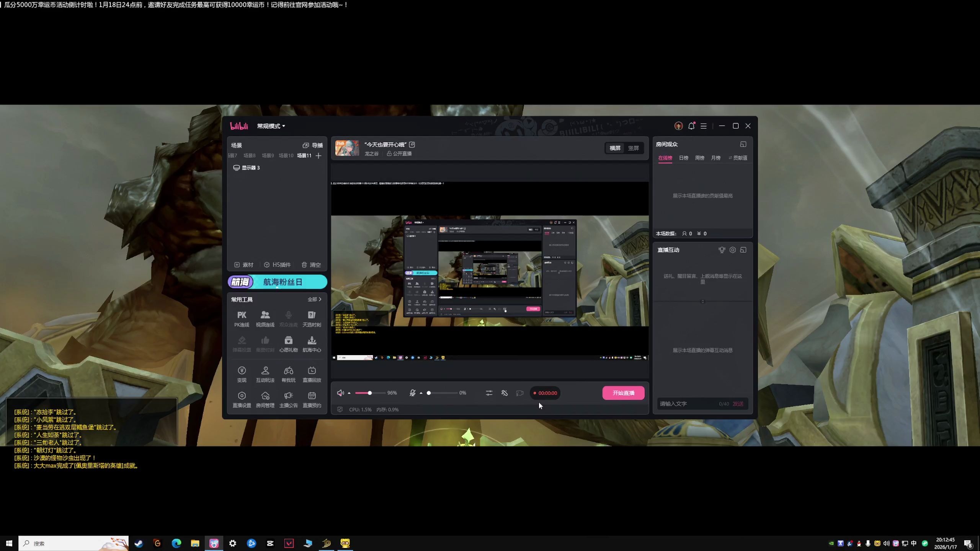The width and height of the screenshot is (980, 551).
Task: Click 清空 to clear sources
Action: (x=311, y=265)
